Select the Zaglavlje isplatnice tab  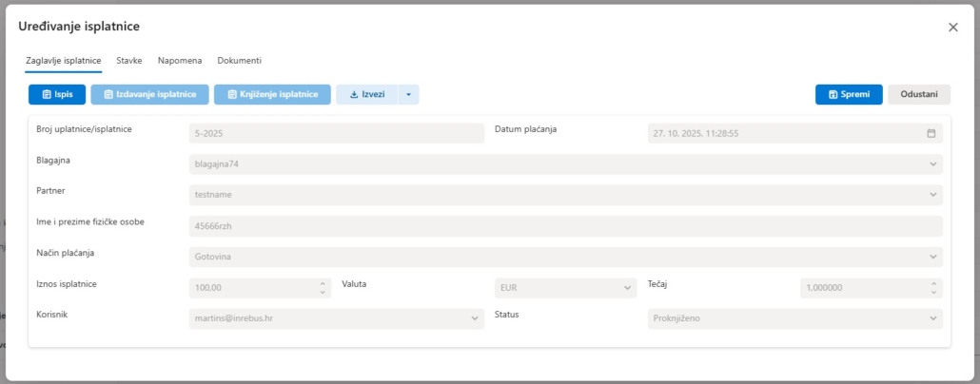pos(63,60)
